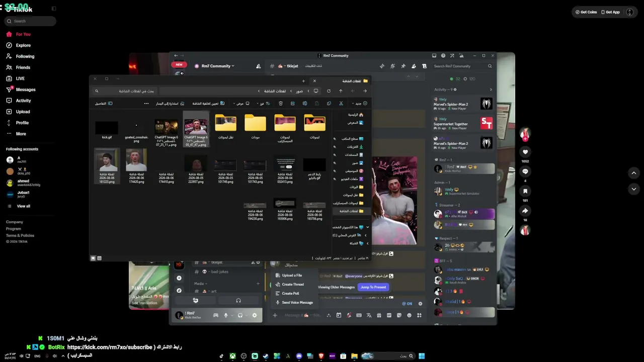Open Friends in TikTok sidebar
The width and height of the screenshot is (644, 362).
point(18,67)
